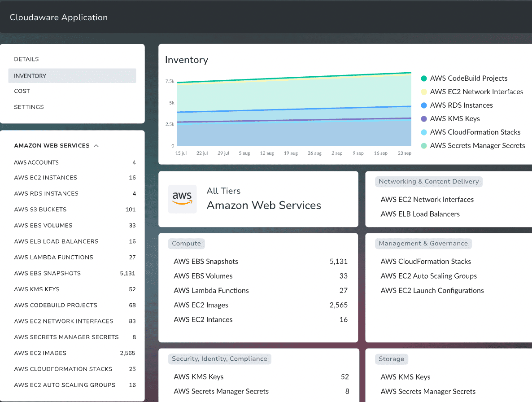Screen dimensions: 532x402
Task: Open AWS EC2 Instances in sidebar
Action: (45, 177)
